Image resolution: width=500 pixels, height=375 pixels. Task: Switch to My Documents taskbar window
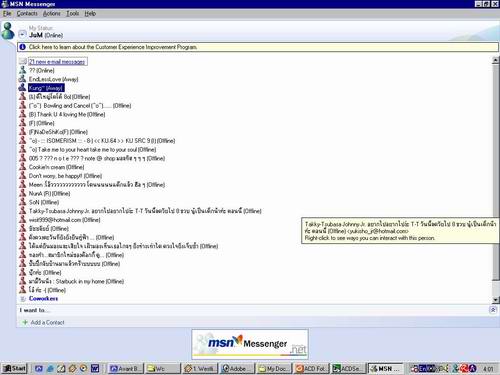point(273,368)
